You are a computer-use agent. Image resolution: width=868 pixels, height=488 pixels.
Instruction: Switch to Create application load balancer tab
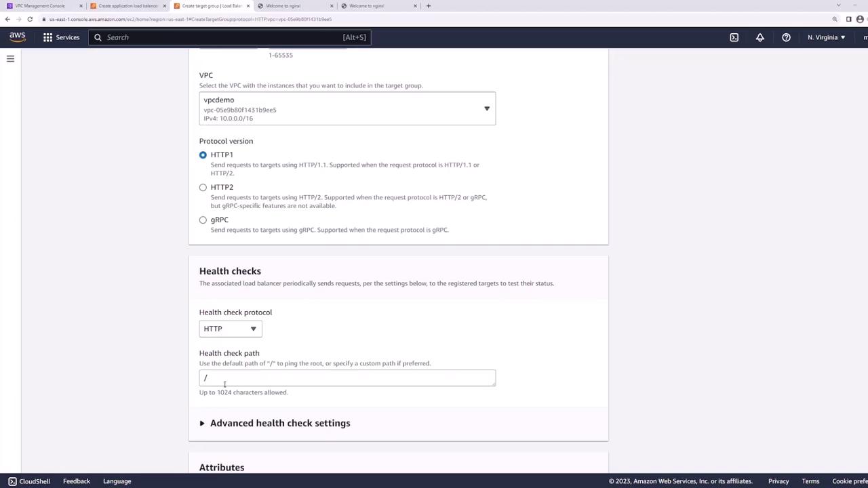click(x=127, y=5)
